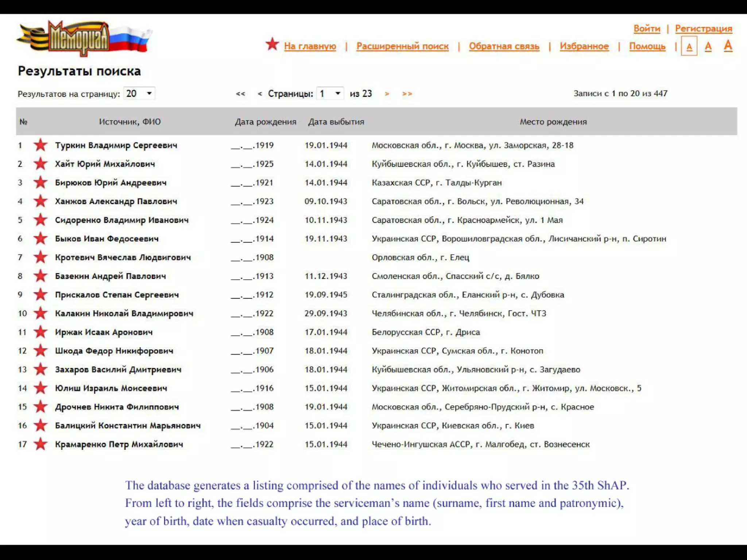Open Расширенный поиск
The height and width of the screenshot is (560, 747).
pyautogui.click(x=402, y=46)
